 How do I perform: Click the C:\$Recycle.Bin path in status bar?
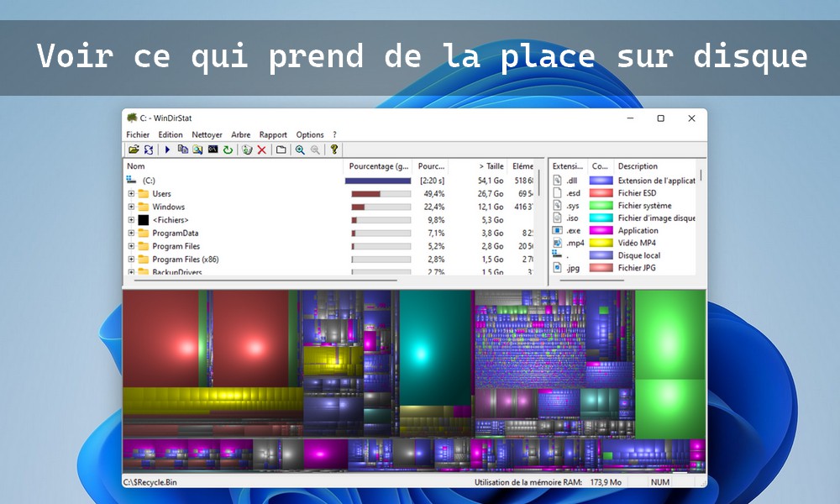[x=150, y=482]
